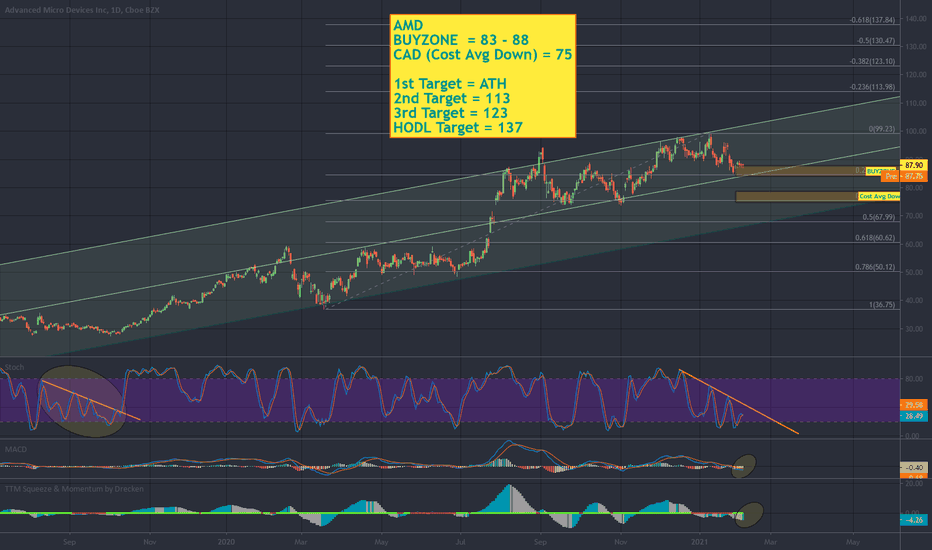932x550 pixels.
Task: Click 80.00 on the Stoch axis
Action: [914, 379]
